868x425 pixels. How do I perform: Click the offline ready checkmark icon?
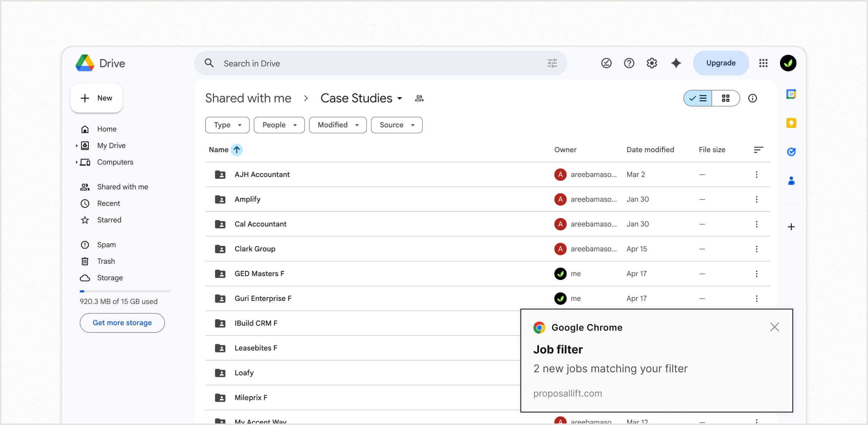pos(606,63)
